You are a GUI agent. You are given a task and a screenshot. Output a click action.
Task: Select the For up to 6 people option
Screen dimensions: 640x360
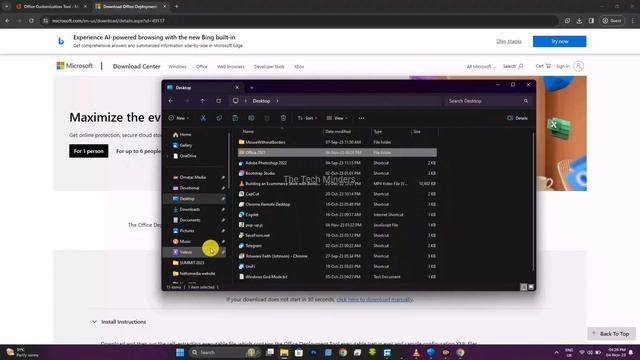point(138,151)
